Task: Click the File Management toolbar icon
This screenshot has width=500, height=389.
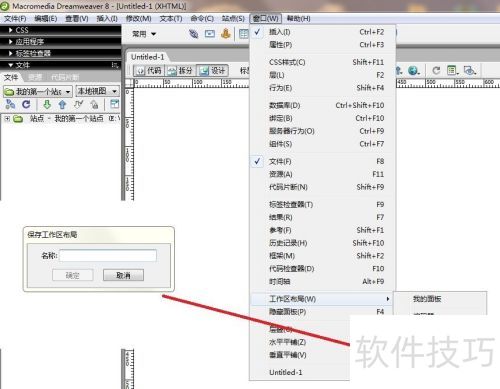Action: (399, 70)
